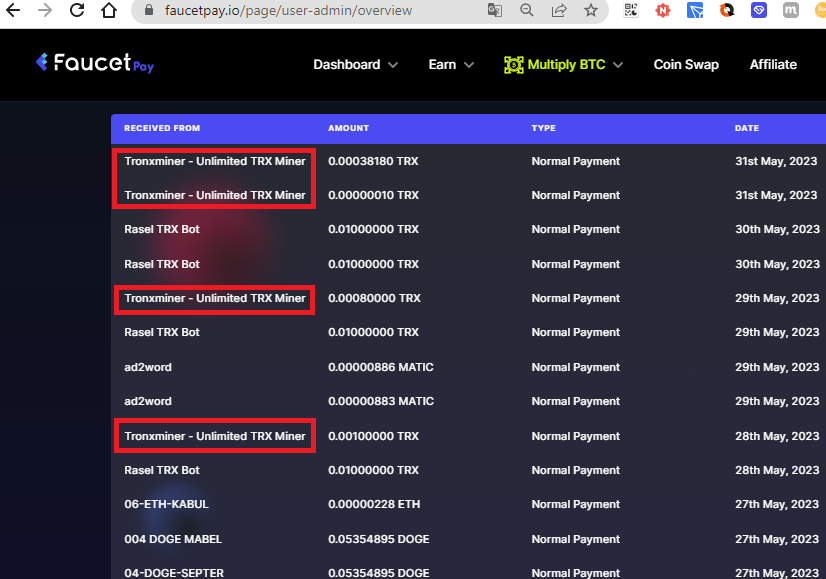Viewport: 826px width, 579px height.
Task: Click the share page icon
Action: (x=559, y=10)
